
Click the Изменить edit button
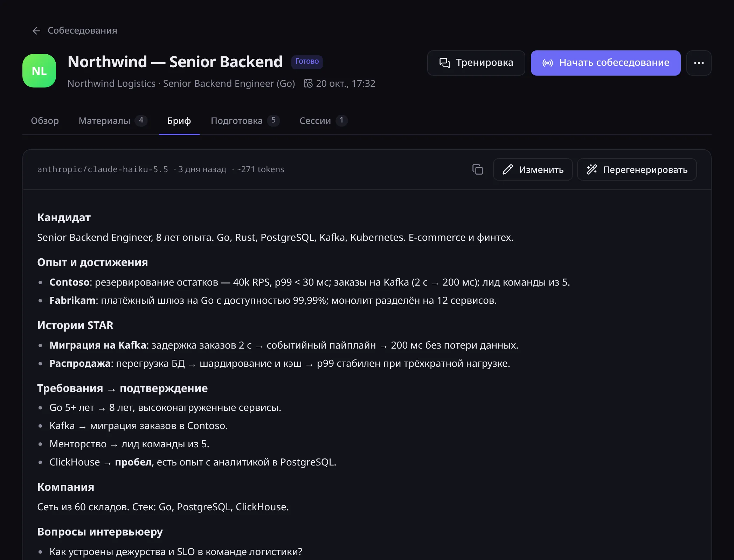(x=533, y=169)
